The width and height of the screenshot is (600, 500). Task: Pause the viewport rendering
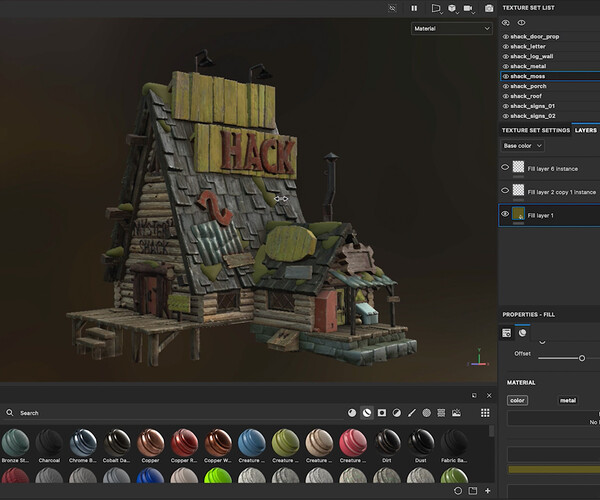pyautogui.click(x=414, y=8)
